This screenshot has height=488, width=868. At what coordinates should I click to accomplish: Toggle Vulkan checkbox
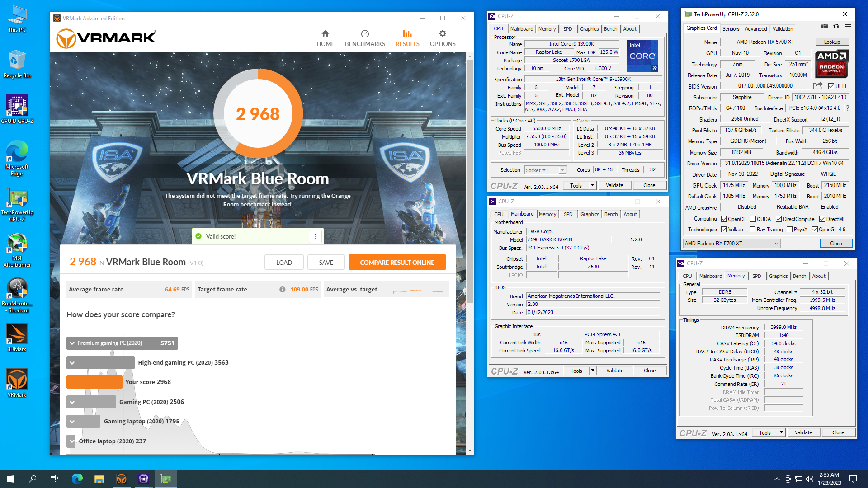click(724, 230)
